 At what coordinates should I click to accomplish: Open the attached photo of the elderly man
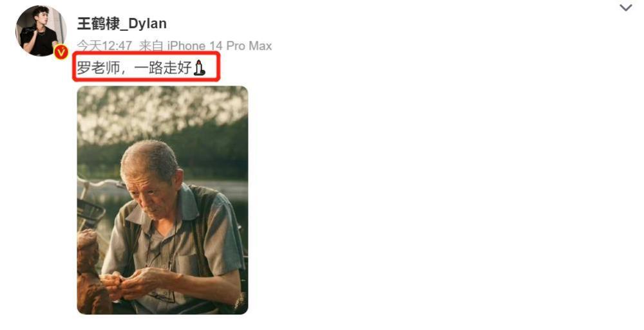point(163,200)
